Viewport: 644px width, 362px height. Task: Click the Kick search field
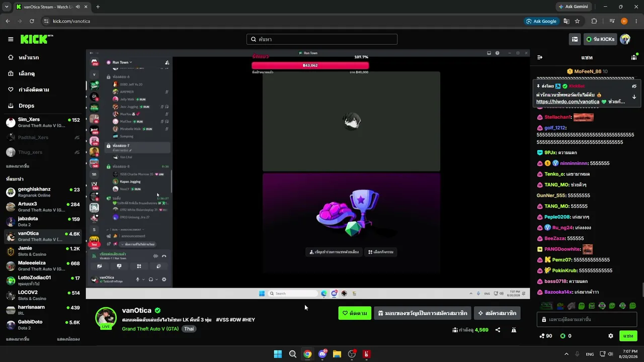click(322, 39)
